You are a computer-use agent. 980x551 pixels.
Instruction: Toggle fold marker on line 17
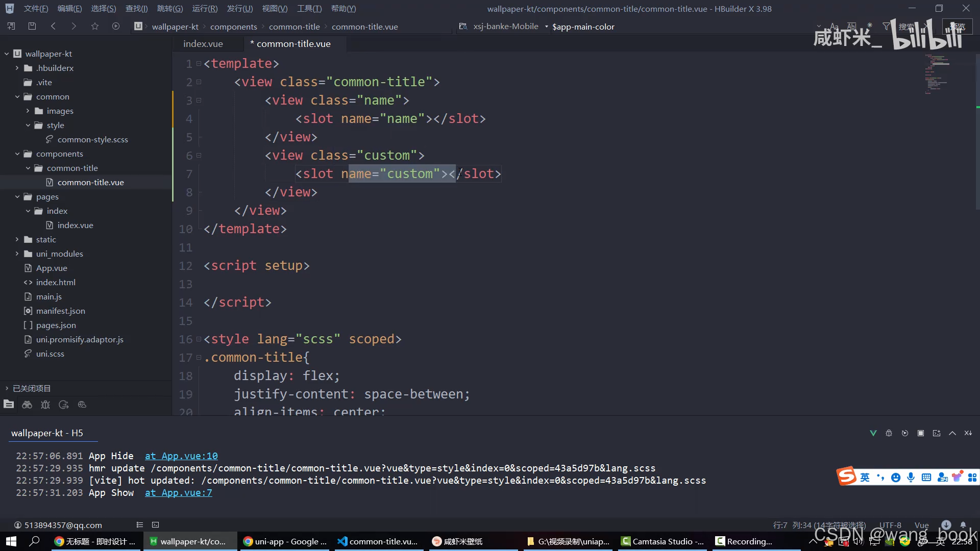point(199,357)
